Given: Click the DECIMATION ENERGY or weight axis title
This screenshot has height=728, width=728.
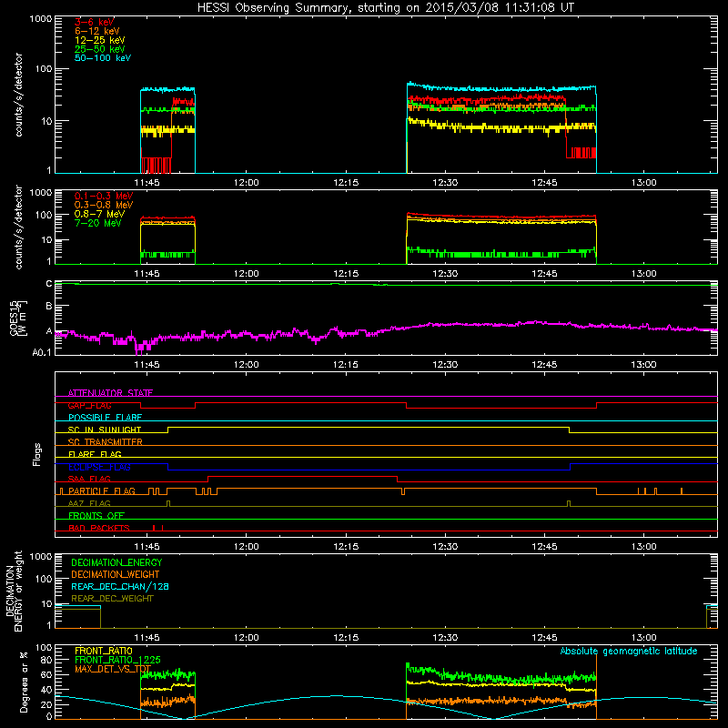Looking at the screenshot, I should click(x=14, y=591).
